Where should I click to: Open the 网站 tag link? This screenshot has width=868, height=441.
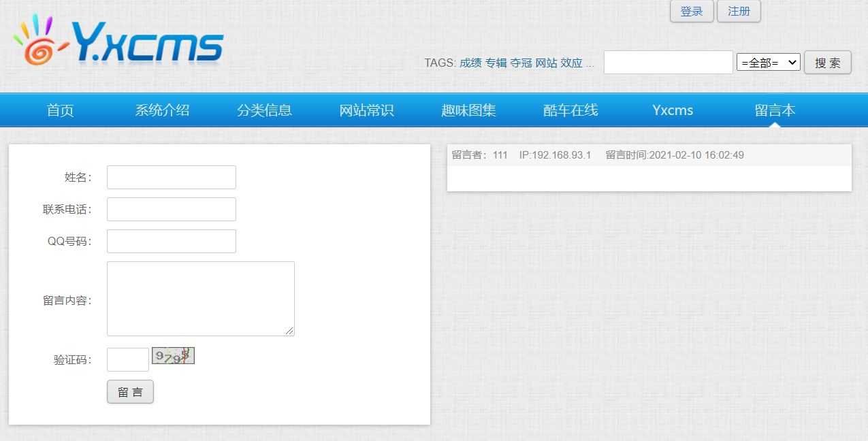[546, 63]
